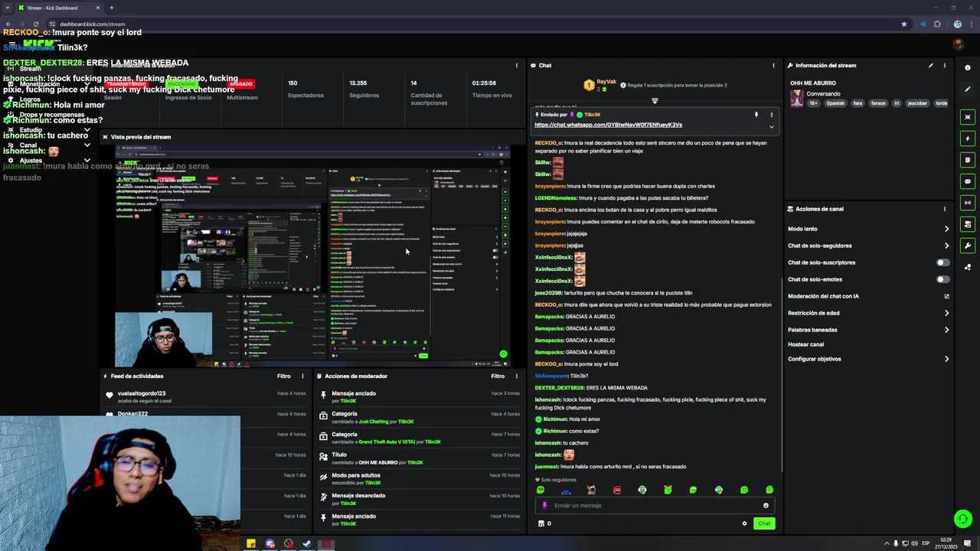980x551 pixels.
Task: Open Acciones de canal three-dot menu
Action: [x=944, y=209]
